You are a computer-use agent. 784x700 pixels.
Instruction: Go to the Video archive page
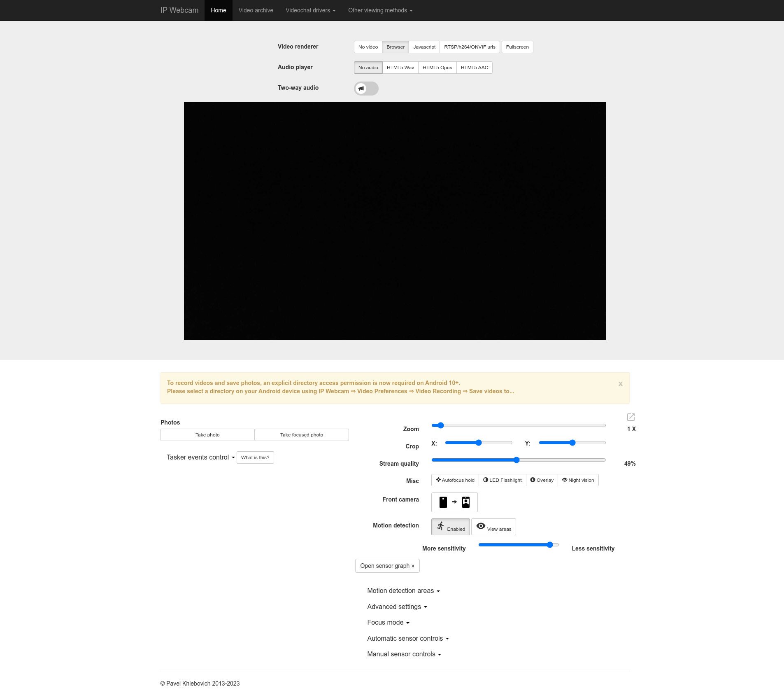tap(256, 10)
